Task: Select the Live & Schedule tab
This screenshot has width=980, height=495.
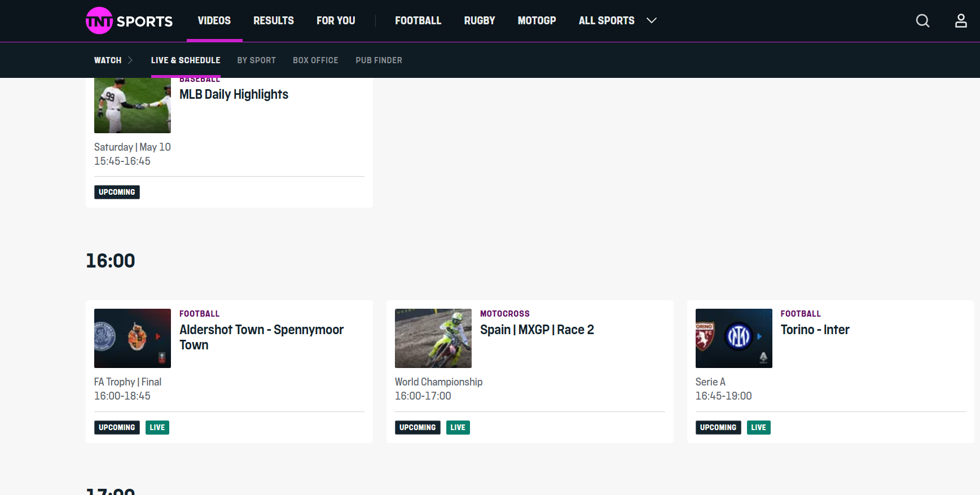Action: click(186, 60)
